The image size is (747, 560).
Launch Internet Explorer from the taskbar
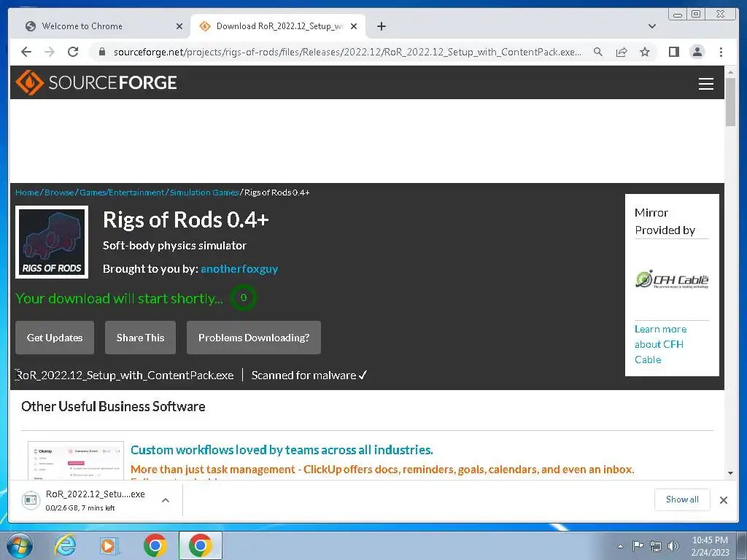[x=65, y=545]
